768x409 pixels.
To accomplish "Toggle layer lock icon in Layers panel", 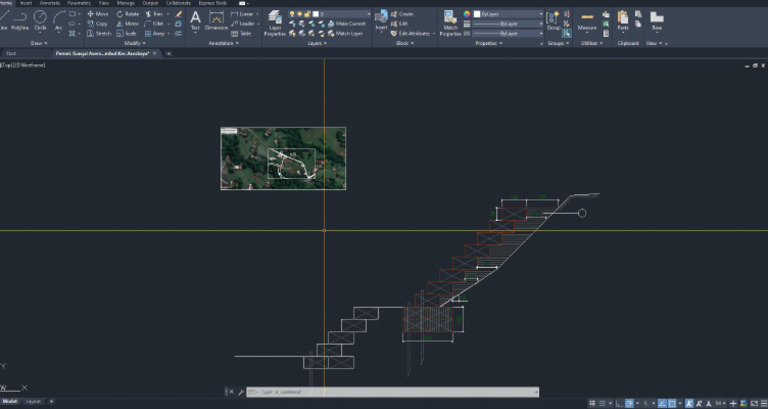I will (x=307, y=14).
